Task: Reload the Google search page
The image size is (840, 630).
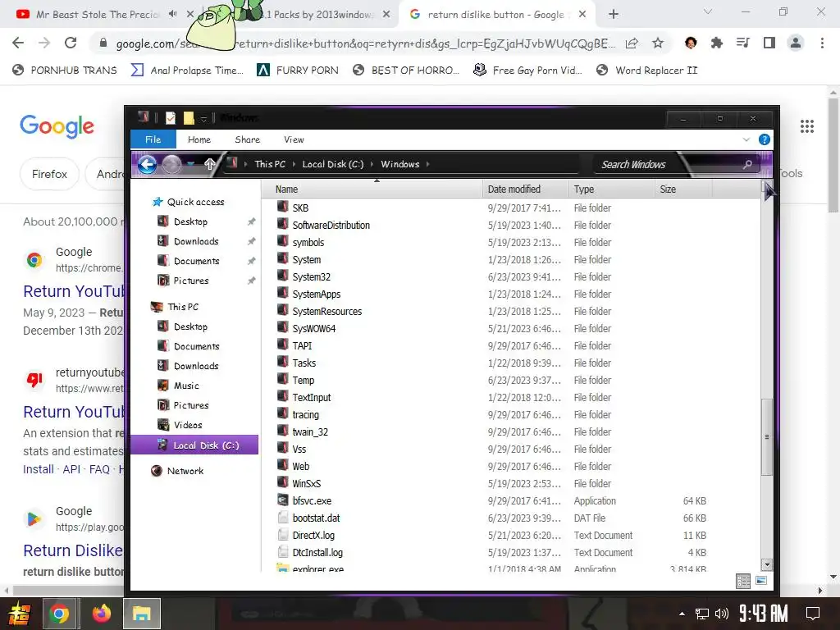Action: click(x=71, y=43)
